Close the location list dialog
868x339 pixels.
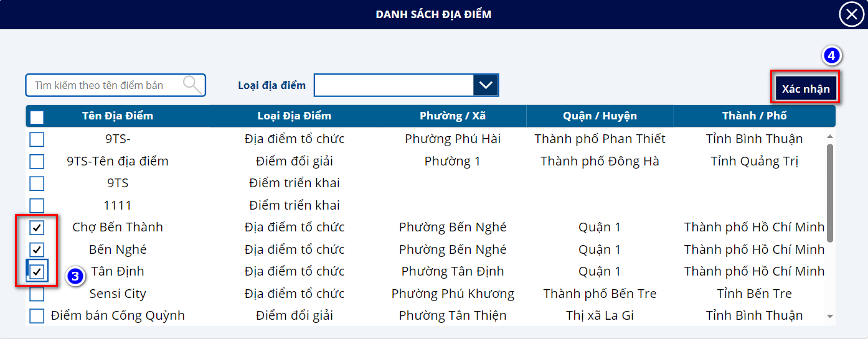[851, 14]
